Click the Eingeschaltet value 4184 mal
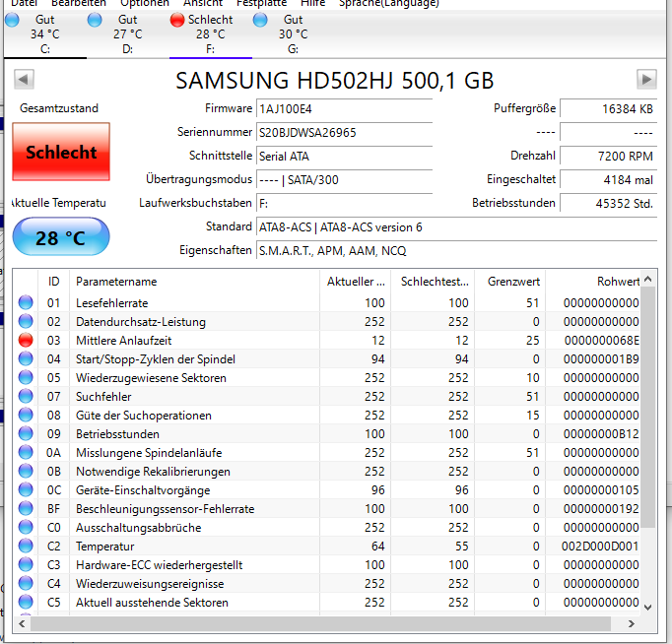The width and height of the screenshot is (672, 644). coord(609,179)
